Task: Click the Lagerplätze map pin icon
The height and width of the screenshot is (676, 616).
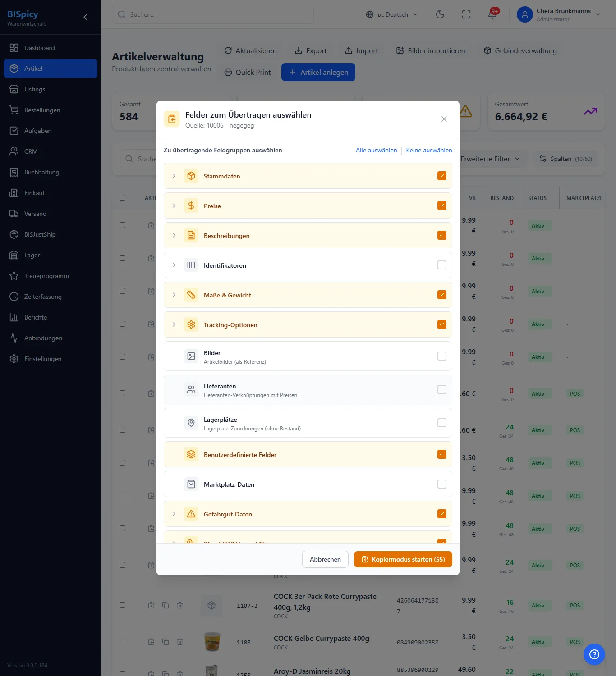Action: pyautogui.click(x=191, y=423)
